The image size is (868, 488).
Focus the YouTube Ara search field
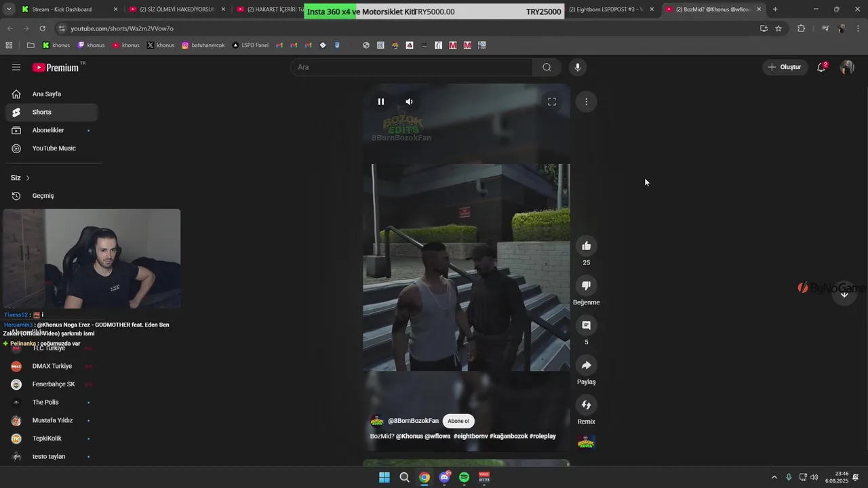[414, 67]
